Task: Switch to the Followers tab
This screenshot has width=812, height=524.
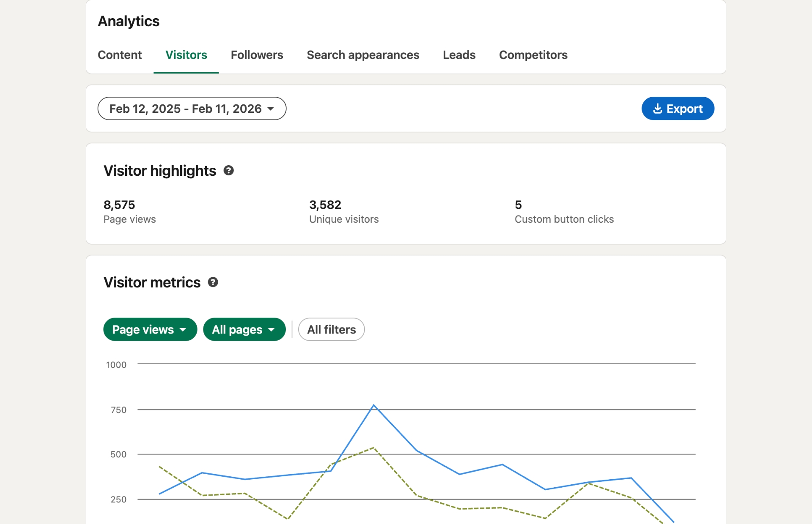Action: (x=257, y=55)
